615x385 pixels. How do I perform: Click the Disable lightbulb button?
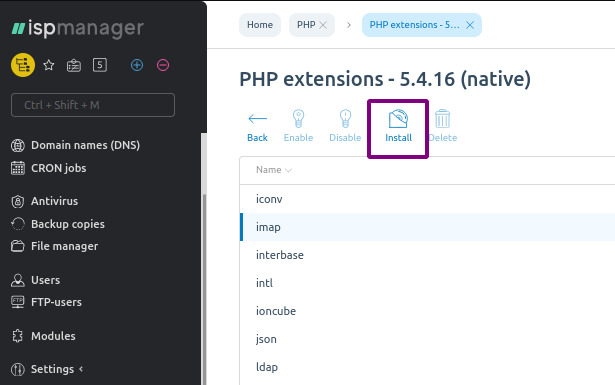[x=345, y=126]
